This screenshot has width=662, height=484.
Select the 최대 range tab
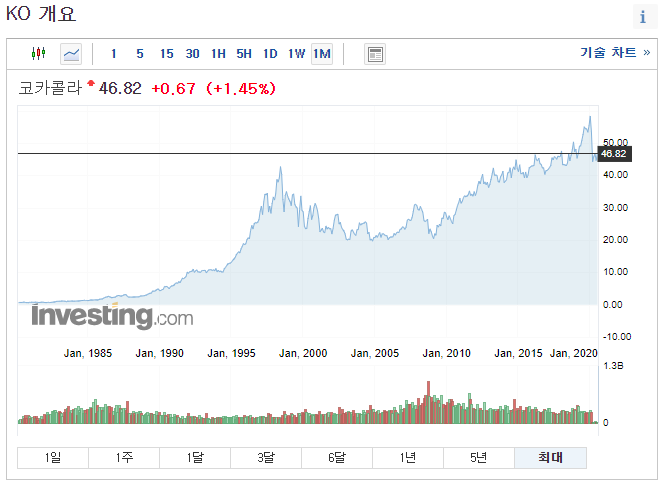551,458
